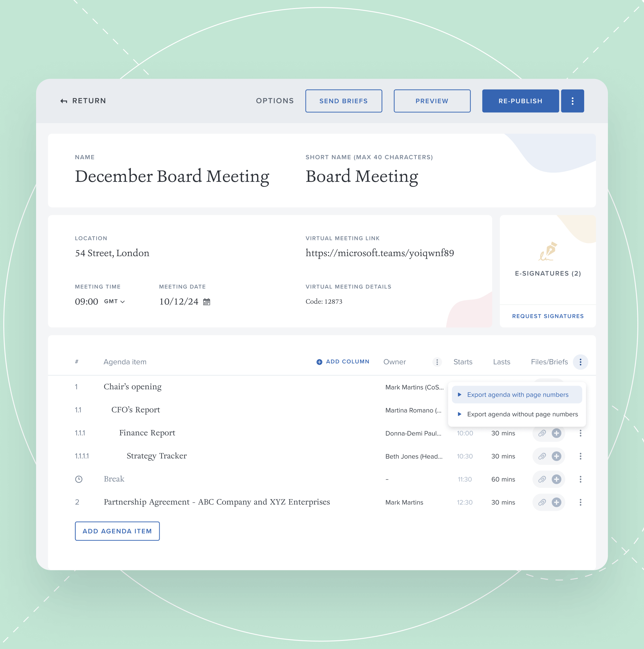Screen dimensions: 644x649
Task: Click the Send Briefs button
Action: [x=343, y=101]
